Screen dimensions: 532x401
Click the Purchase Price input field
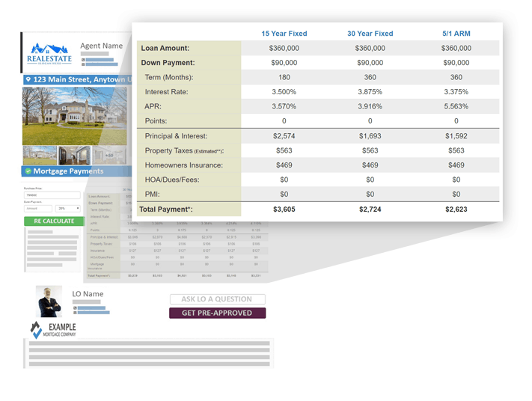[52, 195]
